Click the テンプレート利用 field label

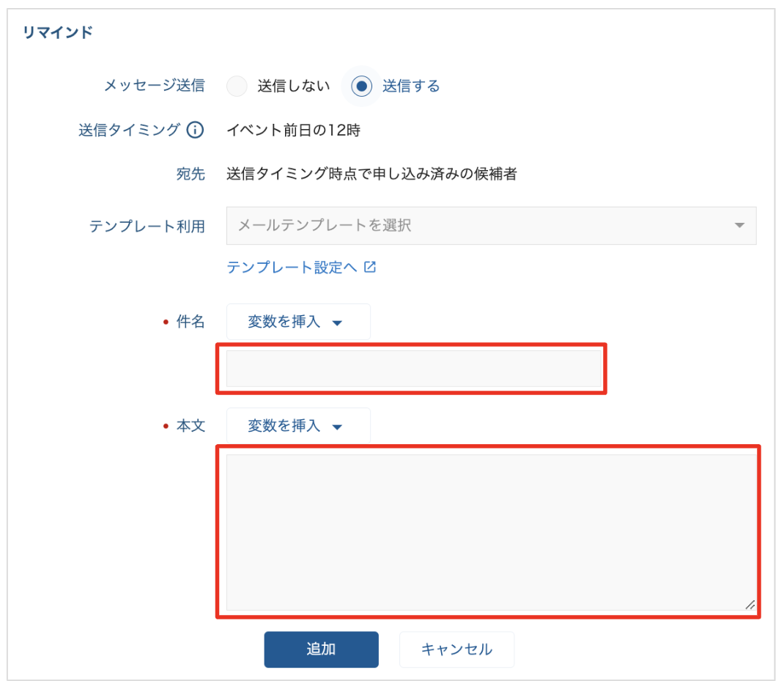147,226
